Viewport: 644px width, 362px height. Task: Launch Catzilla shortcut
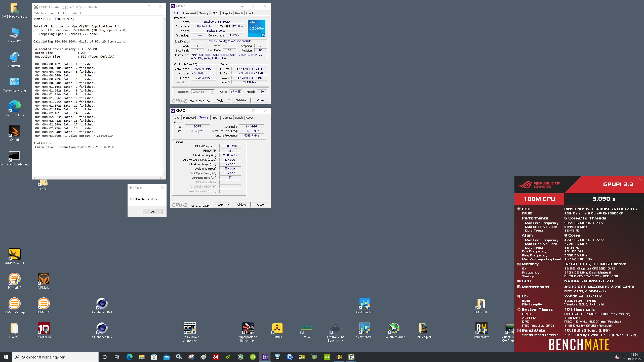pyautogui.click(x=277, y=331)
